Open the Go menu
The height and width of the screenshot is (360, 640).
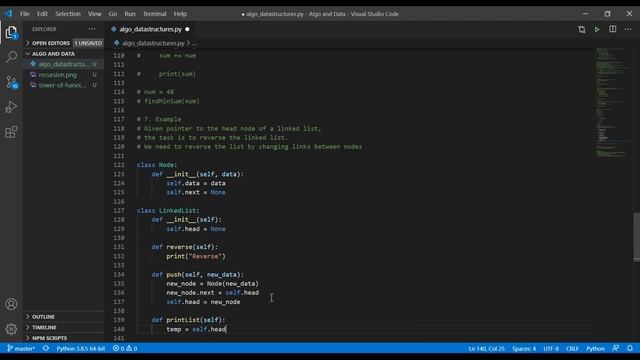113,14
